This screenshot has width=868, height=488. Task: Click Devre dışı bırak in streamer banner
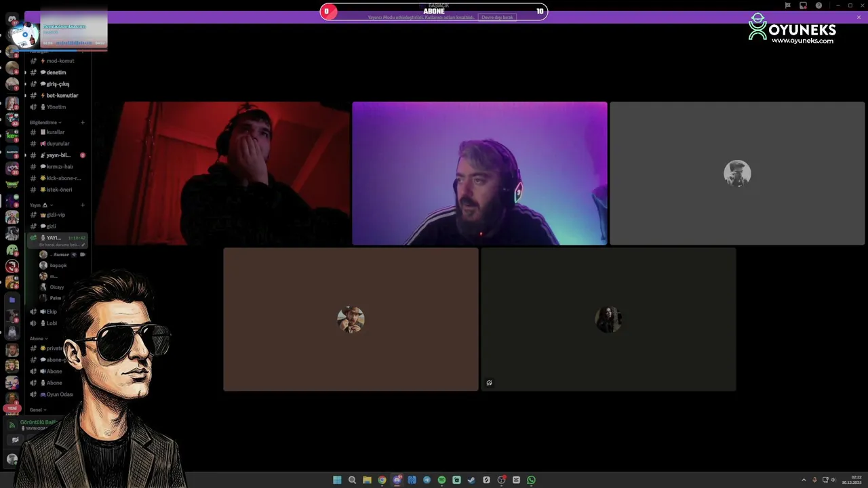coord(497,17)
